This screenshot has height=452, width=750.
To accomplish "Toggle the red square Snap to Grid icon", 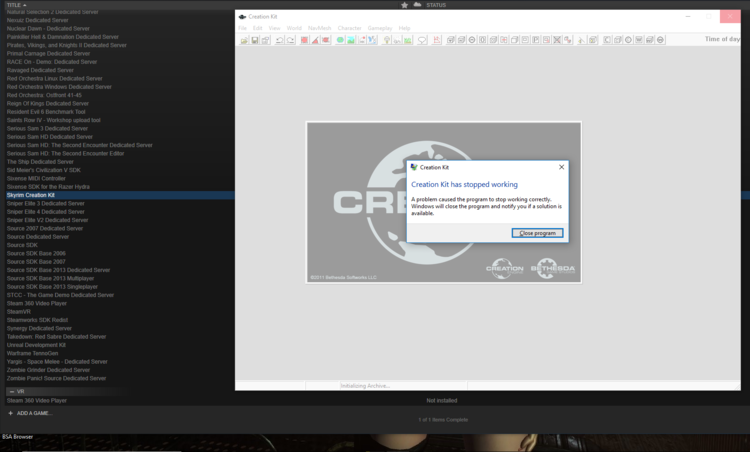I will click(x=304, y=40).
